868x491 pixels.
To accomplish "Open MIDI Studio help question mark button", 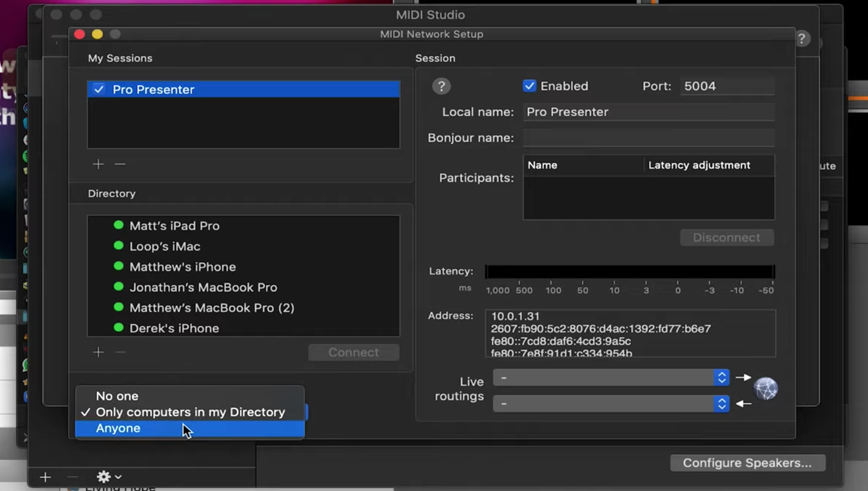I will click(802, 39).
